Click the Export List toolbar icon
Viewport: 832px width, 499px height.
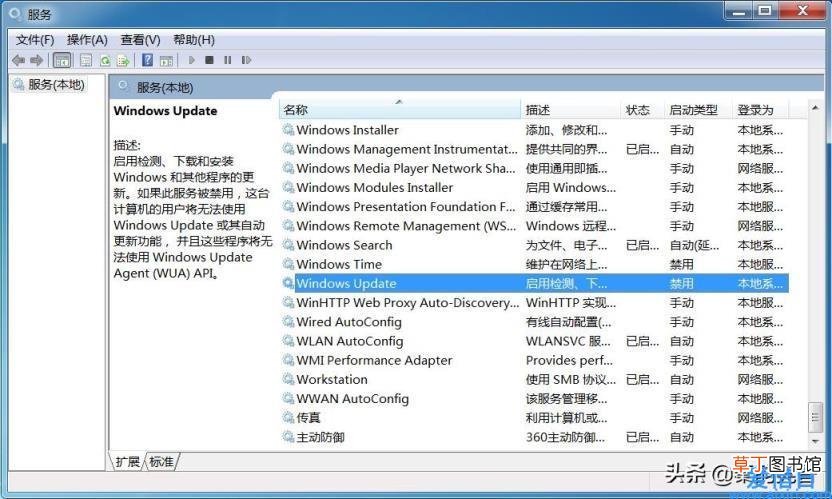(123, 61)
